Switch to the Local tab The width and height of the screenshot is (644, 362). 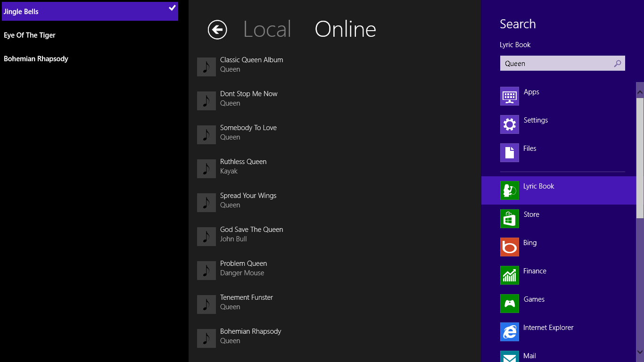[x=267, y=29]
